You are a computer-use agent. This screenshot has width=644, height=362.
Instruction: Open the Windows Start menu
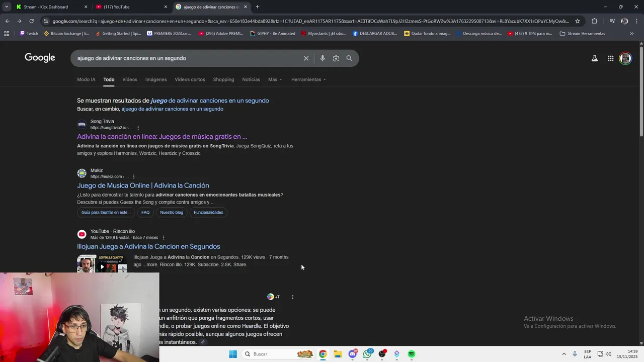[233, 354]
